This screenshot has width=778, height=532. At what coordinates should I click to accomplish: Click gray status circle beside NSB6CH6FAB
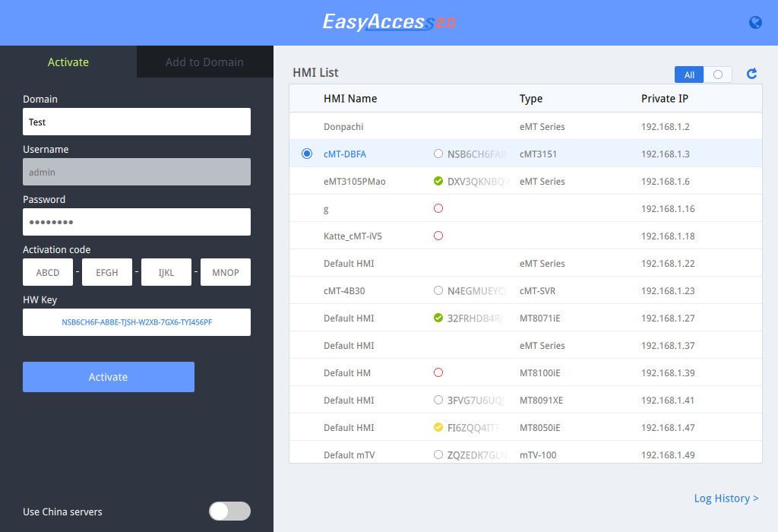[x=438, y=154]
